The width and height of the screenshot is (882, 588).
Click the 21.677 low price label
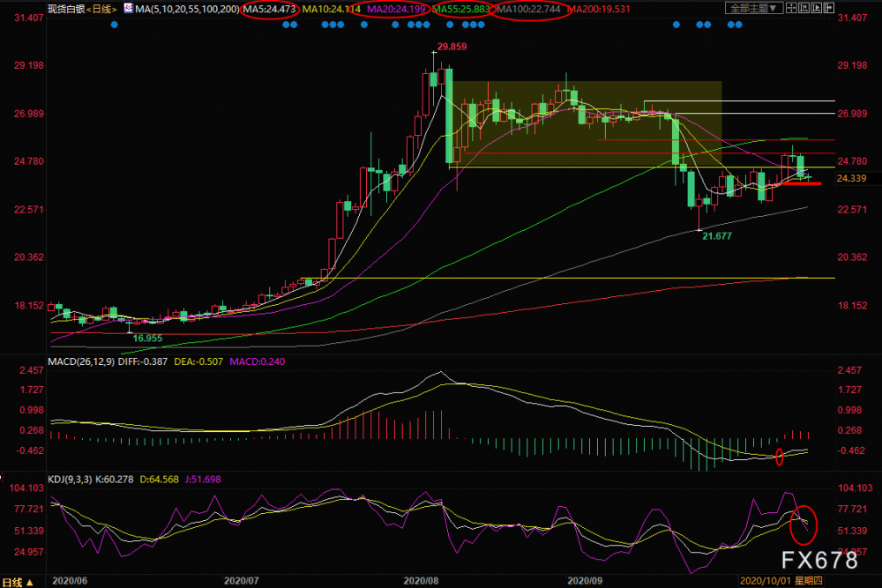717,236
